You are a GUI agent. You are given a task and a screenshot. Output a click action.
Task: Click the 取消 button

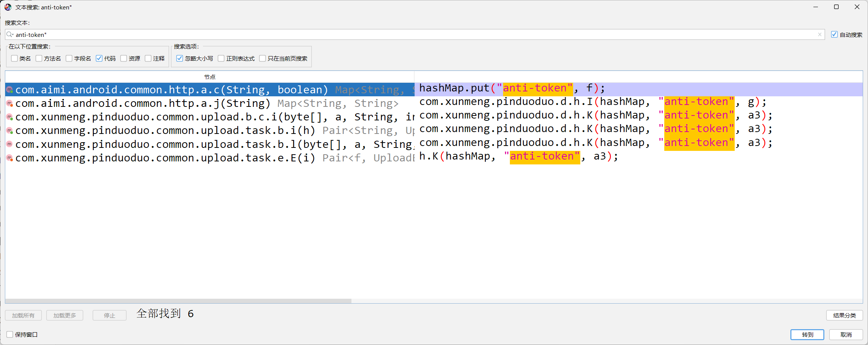coord(846,334)
